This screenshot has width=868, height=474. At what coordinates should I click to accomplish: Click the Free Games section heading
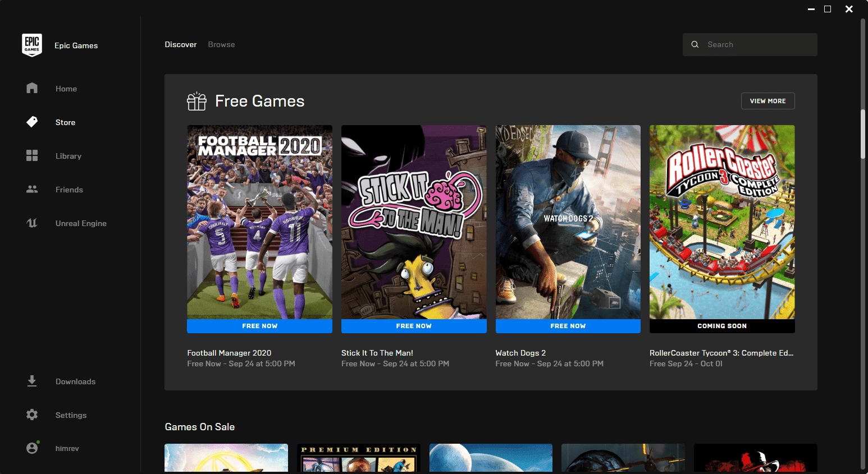click(x=259, y=101)
